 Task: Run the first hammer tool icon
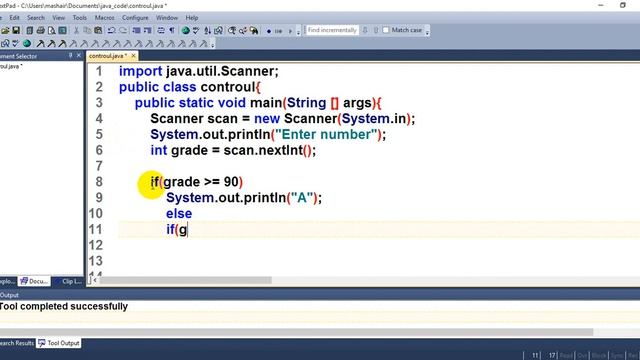click(40, 44)
